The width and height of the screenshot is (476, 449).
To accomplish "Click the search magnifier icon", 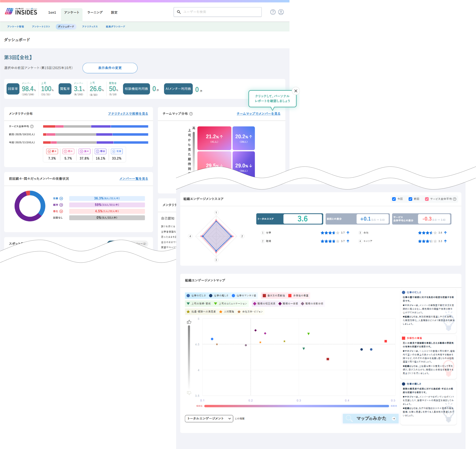I will coord(179,12).
